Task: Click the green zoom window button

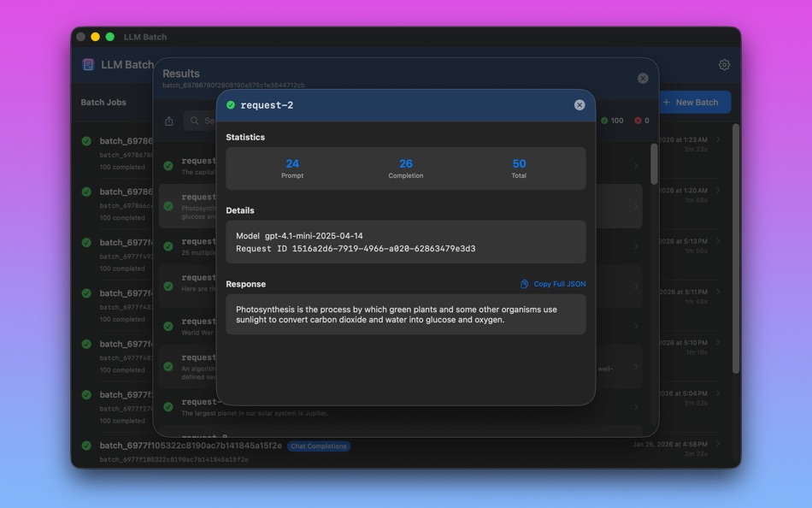Action: 109,37
